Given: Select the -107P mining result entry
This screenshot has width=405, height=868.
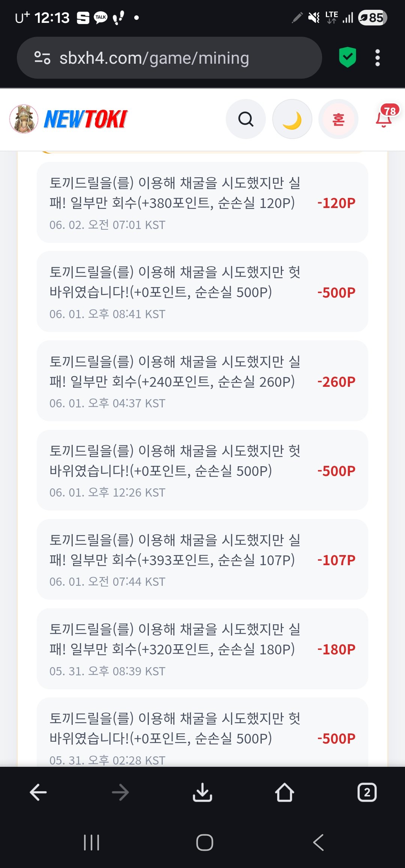Looking at the screenshot, I should pyautogui.click(x=202, y=559).
